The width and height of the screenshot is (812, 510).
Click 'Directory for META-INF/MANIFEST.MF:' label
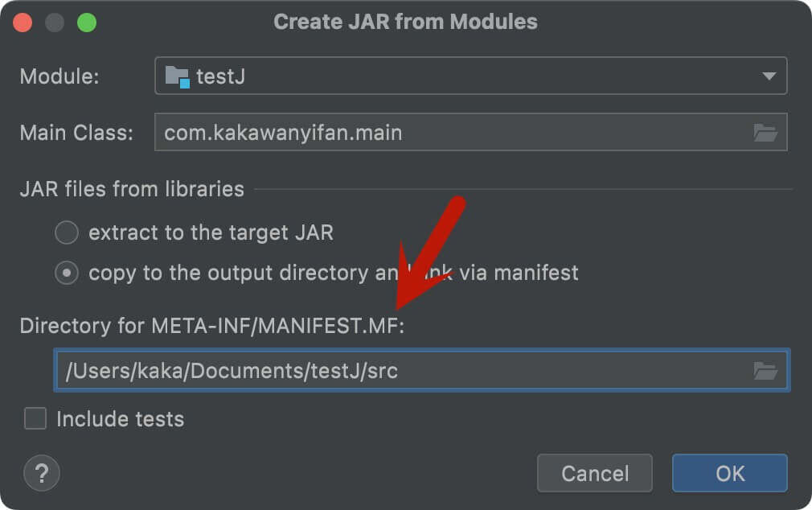coord(211,326)
